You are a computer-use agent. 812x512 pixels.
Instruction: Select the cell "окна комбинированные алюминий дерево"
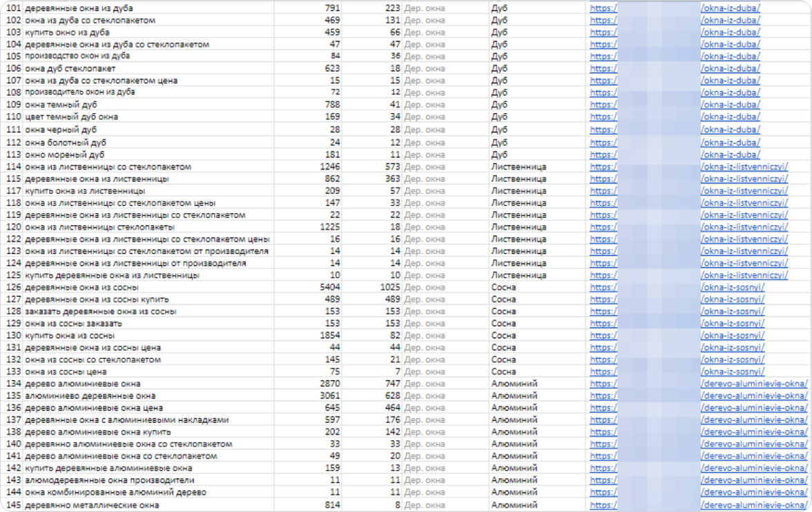115,492
